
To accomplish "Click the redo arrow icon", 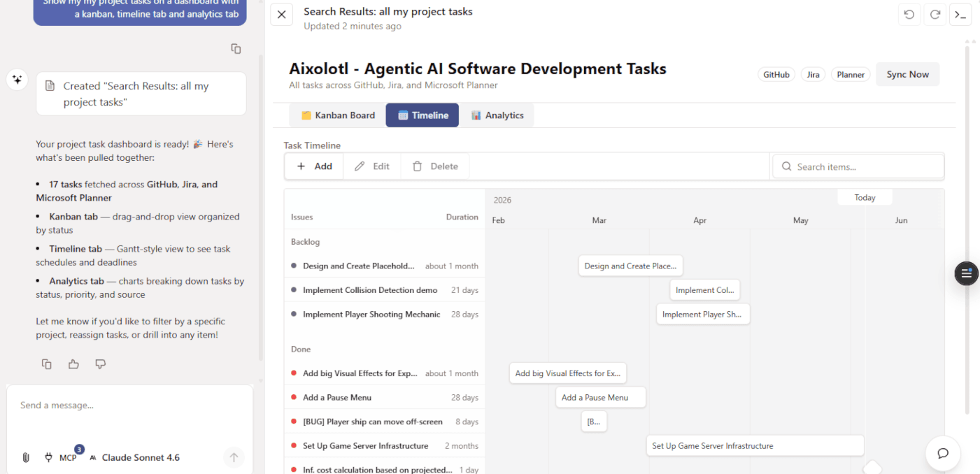I will [x=935, y=14].
